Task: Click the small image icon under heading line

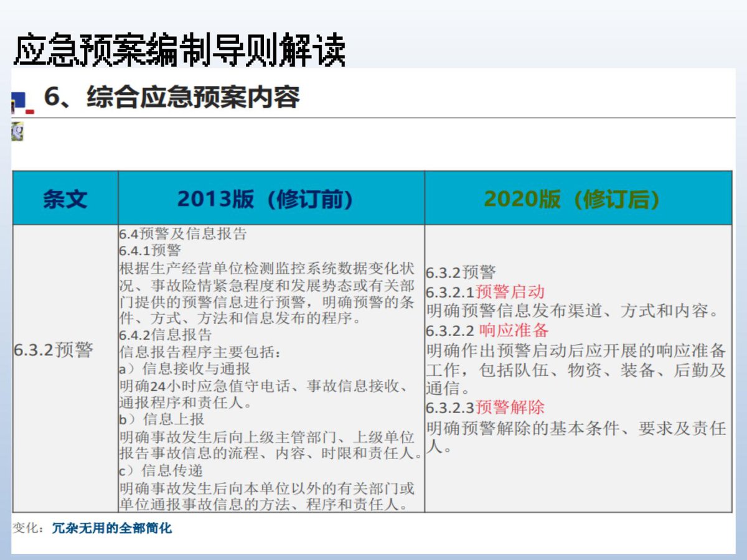Action: pos(17,132)
